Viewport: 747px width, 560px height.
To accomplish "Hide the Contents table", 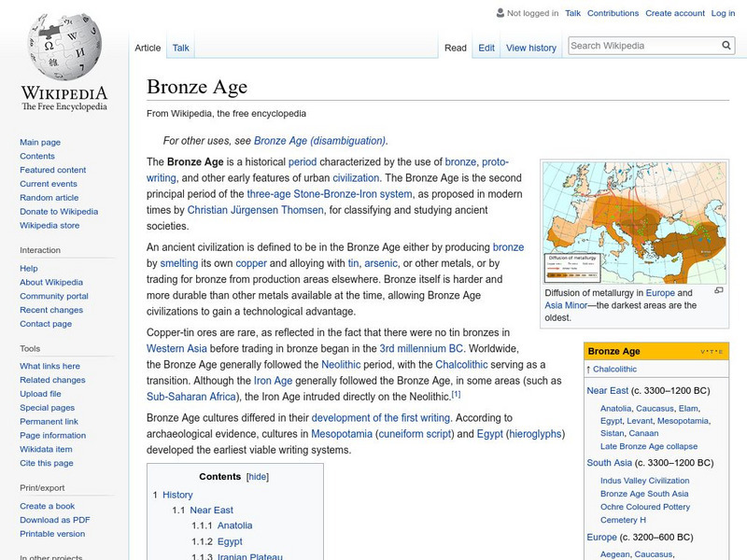I will coord(257,476).
